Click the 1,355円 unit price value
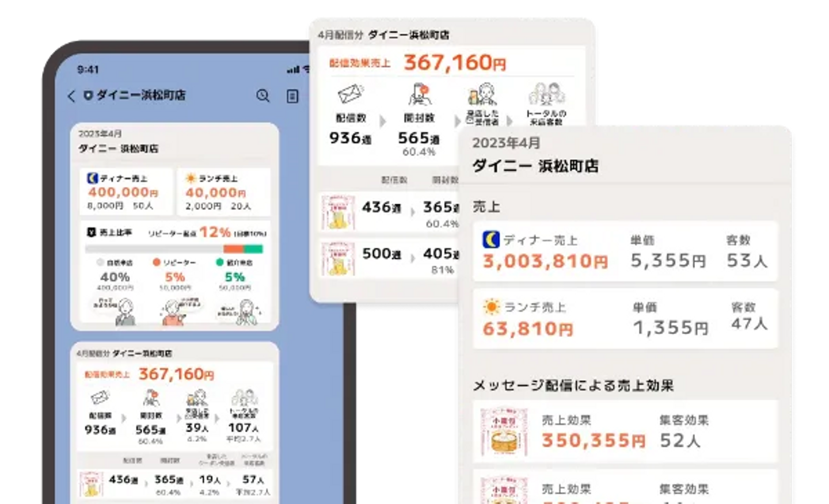The height and width of the screenshot is (504, 829). pos(671,328)
